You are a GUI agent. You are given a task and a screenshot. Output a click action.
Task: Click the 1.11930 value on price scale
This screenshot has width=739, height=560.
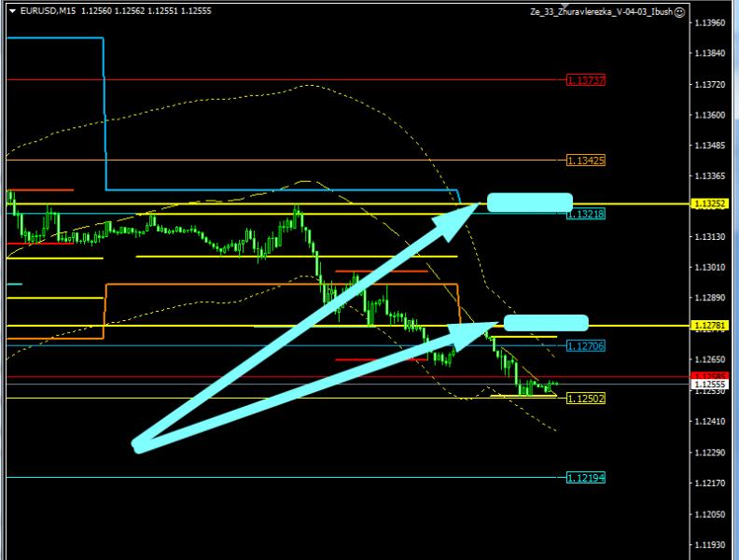(713, 544)
